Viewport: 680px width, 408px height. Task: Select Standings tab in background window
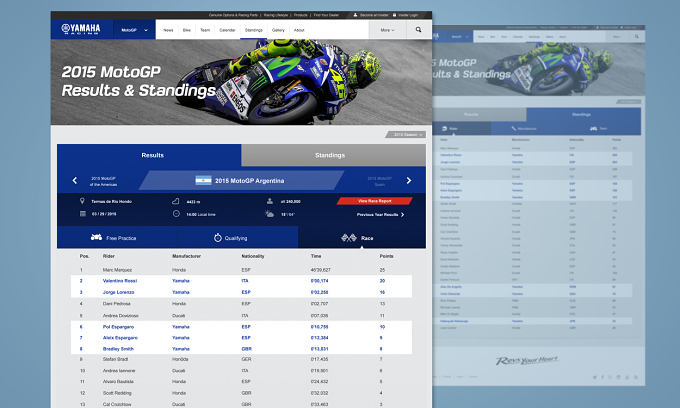point(583,114)
